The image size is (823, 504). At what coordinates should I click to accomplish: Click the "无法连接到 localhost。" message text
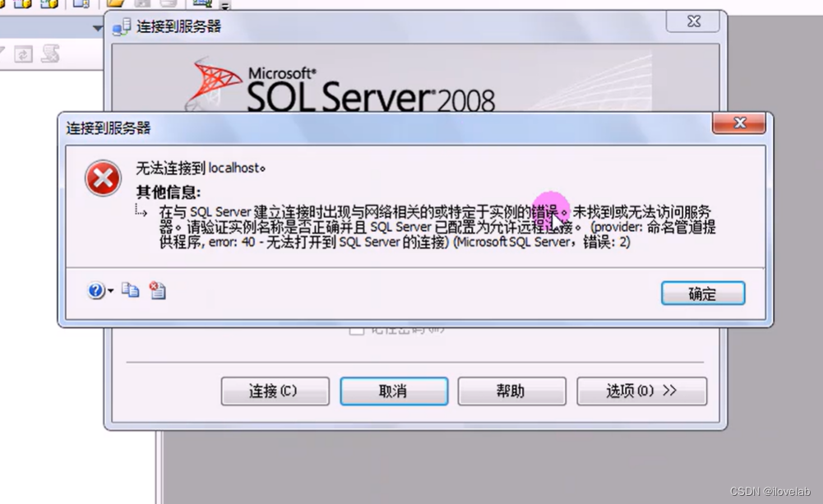(201, 168)
